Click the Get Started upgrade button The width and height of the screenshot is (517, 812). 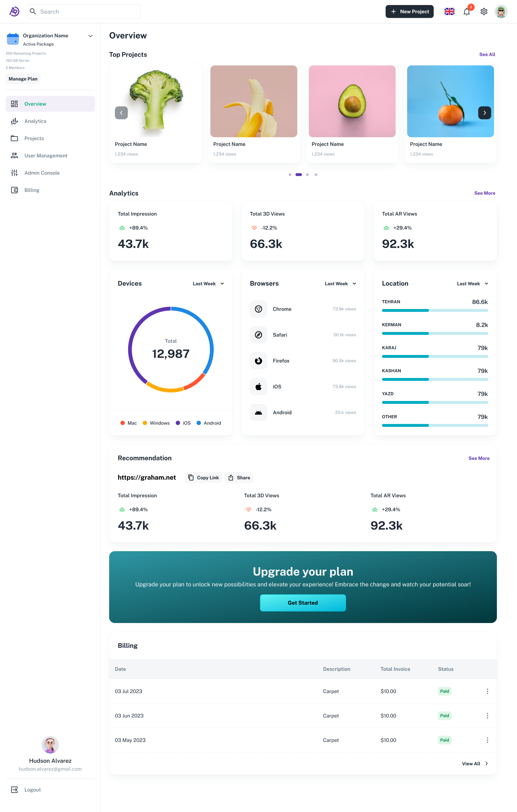303,603
